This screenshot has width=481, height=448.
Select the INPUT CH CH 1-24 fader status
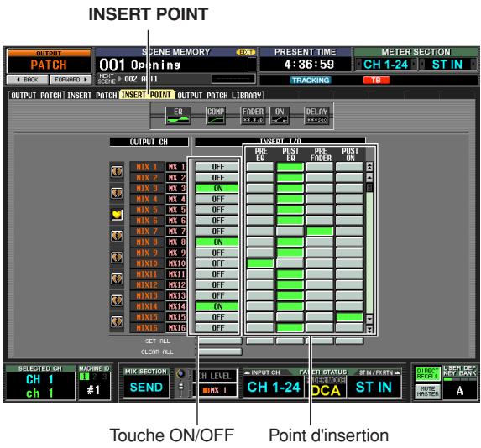pyautogui.click(x=274, y=387)
